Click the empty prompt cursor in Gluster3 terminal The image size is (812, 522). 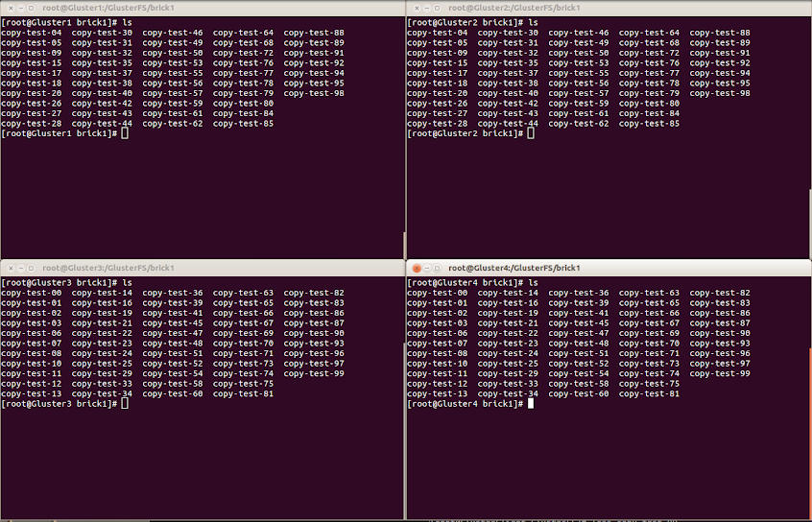pos(125,404)
